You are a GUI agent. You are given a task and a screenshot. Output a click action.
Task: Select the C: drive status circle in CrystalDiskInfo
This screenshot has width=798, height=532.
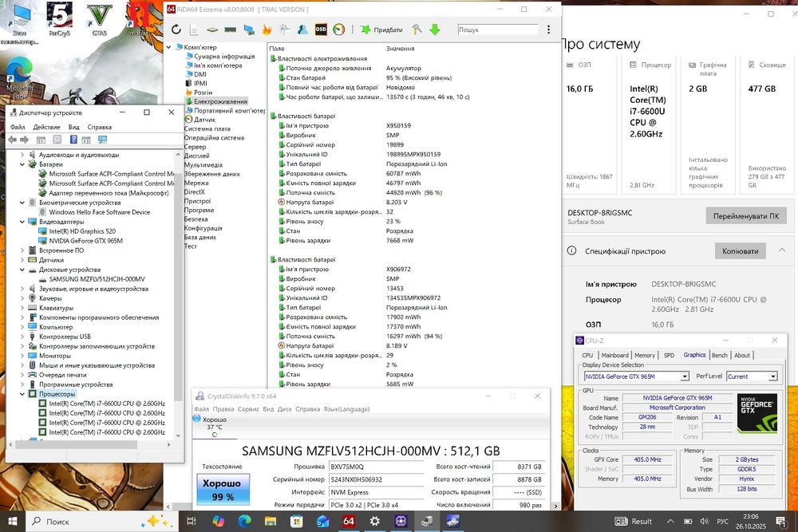pyautogui.click(x=197, y=419)
